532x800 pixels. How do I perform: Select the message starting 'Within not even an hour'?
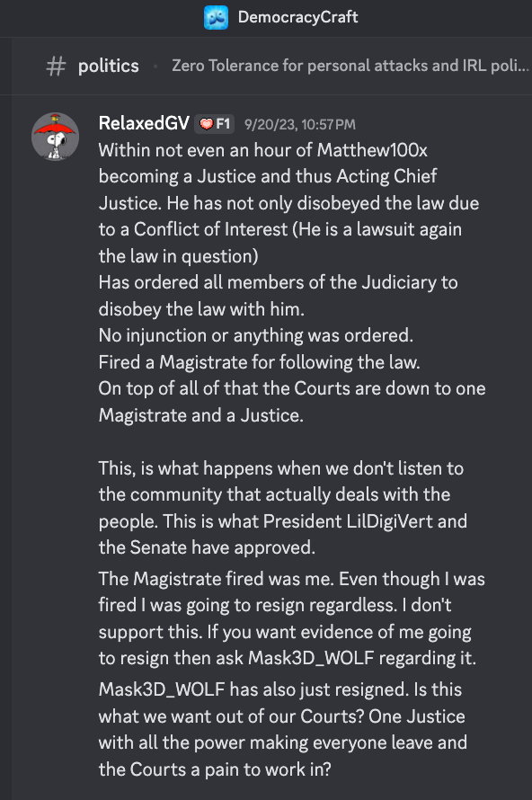288,203
